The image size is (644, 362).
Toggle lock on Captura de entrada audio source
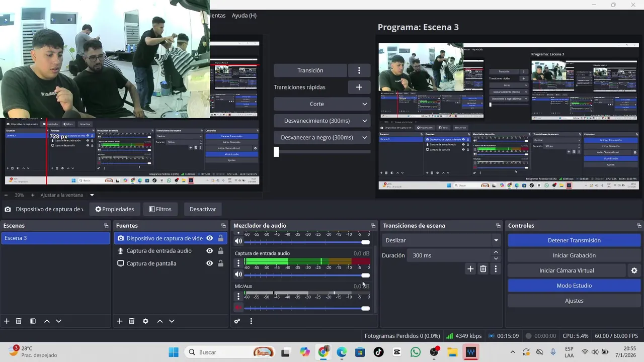220,251
